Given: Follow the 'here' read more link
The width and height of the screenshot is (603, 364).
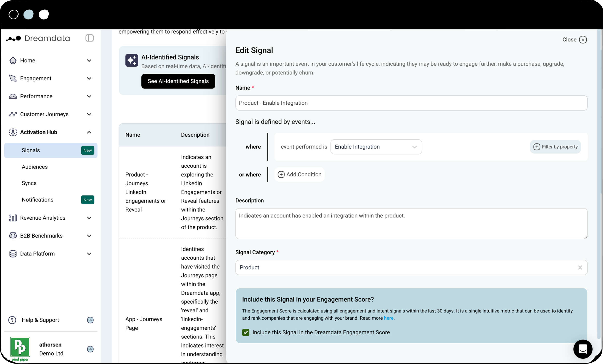Looking at the screenshot, I should 388,318.
